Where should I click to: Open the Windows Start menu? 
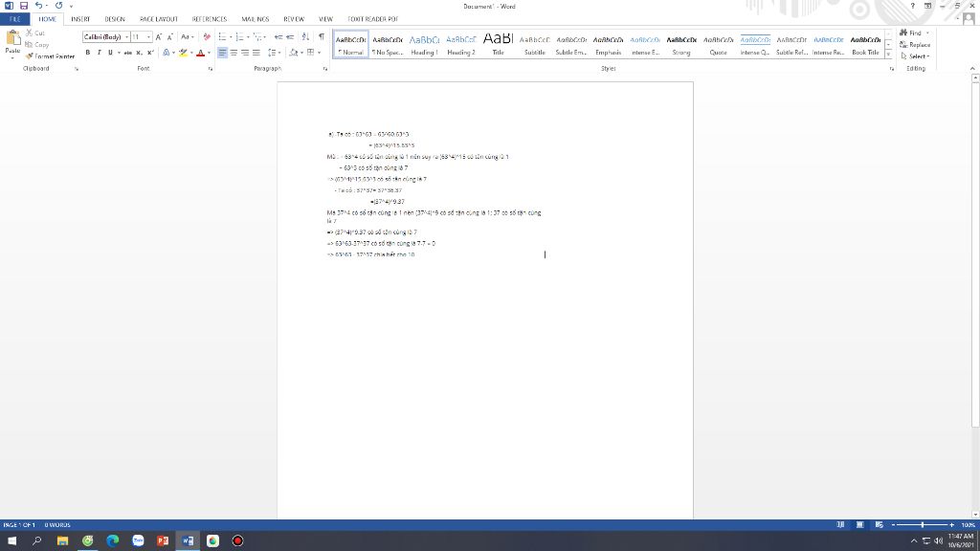coord(11,540)
